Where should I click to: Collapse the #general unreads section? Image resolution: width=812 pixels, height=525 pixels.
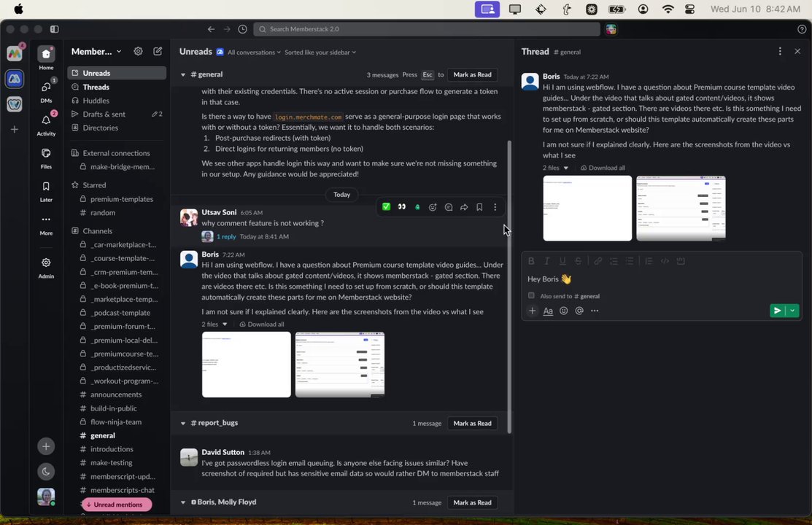tap(183, 74)
